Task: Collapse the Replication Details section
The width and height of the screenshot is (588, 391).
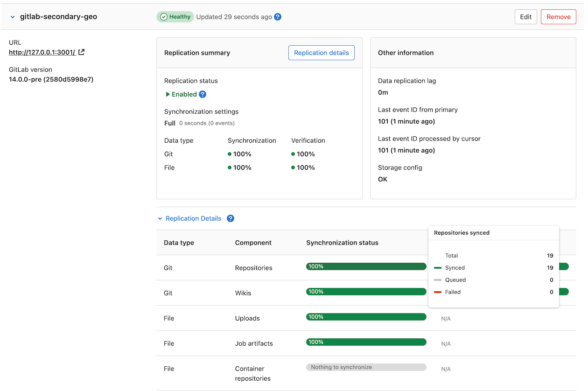Action: [x=160, y=218]
